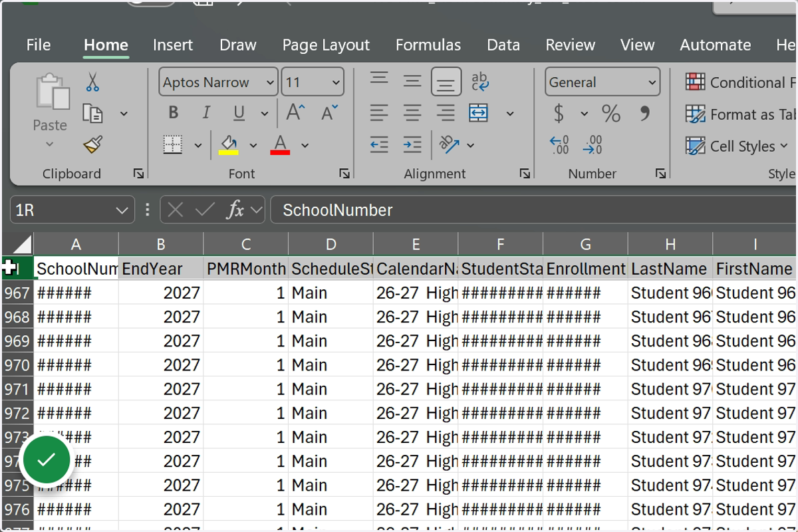Open Alignment dialog launcher
The height and width of the screenshot is (532, 798).
(525, 174)
